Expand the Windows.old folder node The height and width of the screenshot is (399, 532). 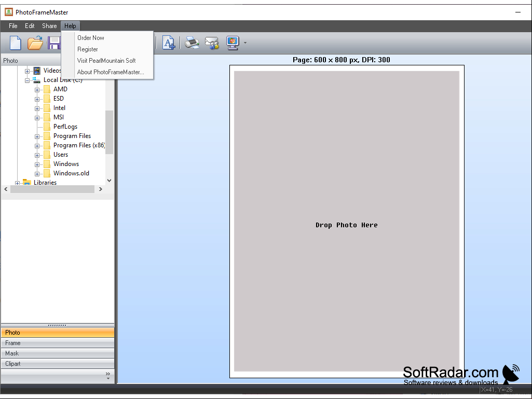(37, 174)
